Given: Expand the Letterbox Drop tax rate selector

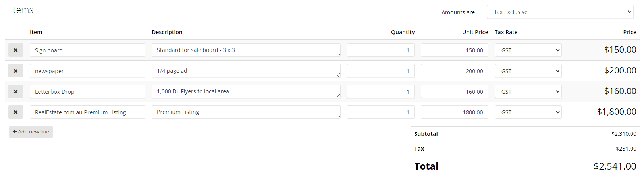Looking at the screenshot, I should coord(528,92).
